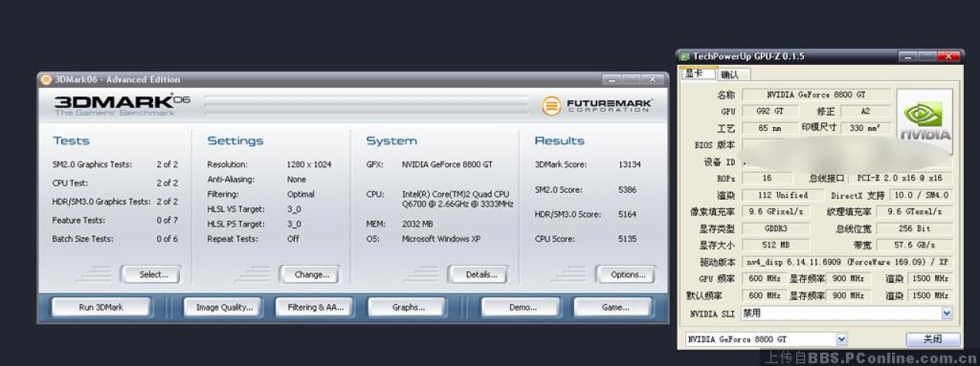The height and width of the screenshot is (366, 980).
Task: Click the PCI-E 2.0 x16 bus interface field
Action: pos(900,178)
